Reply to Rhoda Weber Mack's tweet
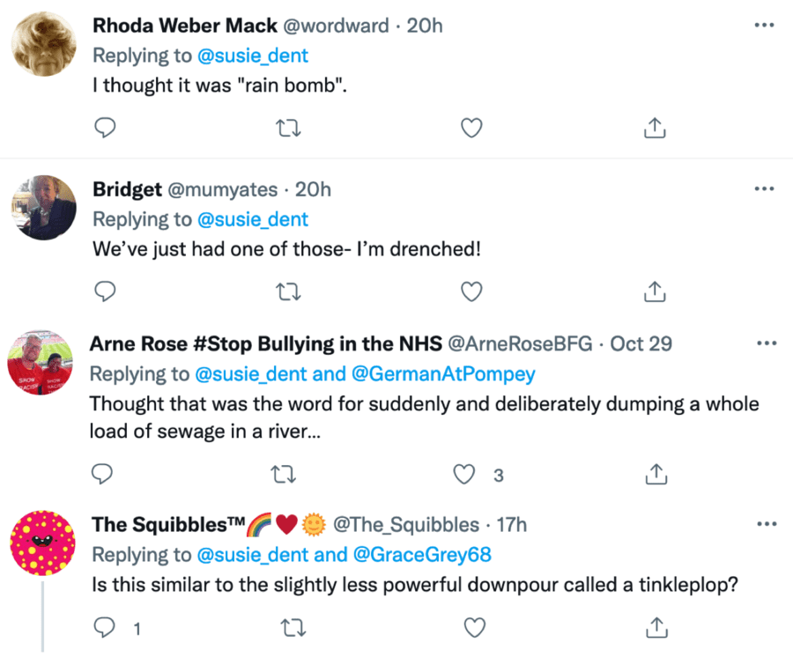This screenshot has height=672, width=793. [105, 128]
